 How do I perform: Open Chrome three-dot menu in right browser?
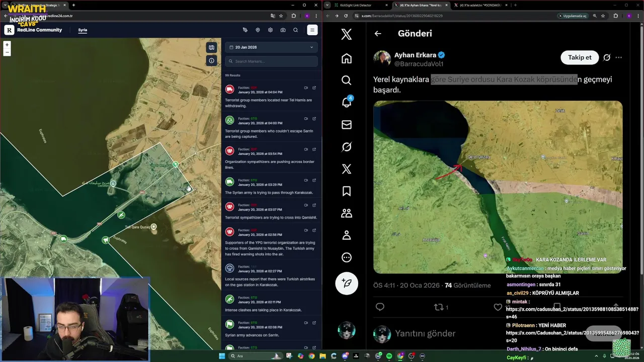638,16
